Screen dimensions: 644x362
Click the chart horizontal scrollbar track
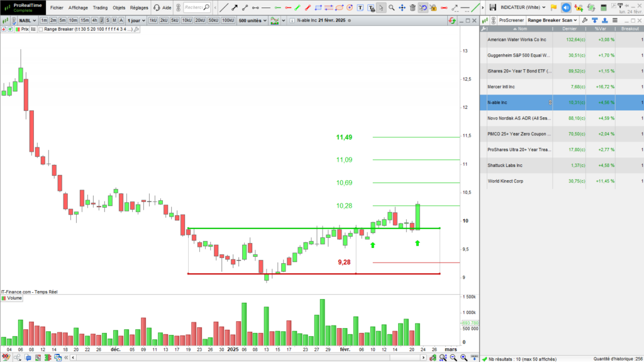[x=248, y=358]
